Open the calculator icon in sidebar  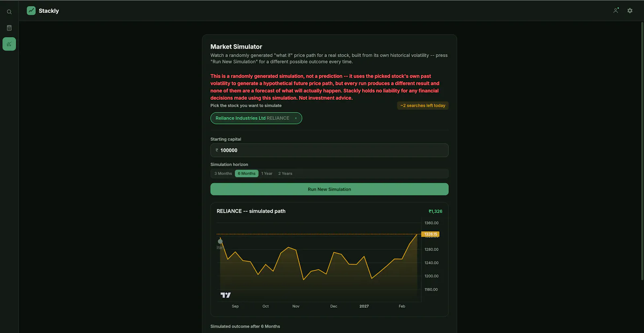point(9,28)
